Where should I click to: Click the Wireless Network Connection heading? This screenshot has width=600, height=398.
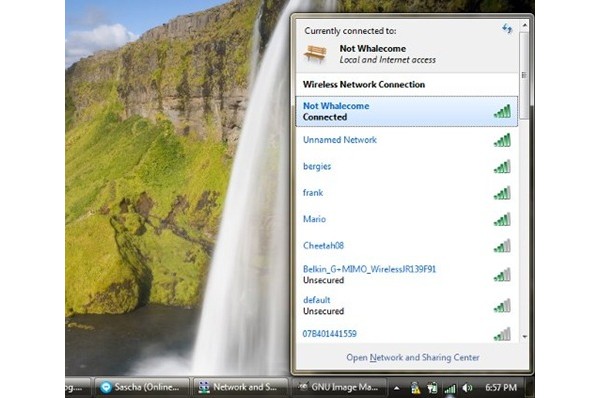click(364, 85)
